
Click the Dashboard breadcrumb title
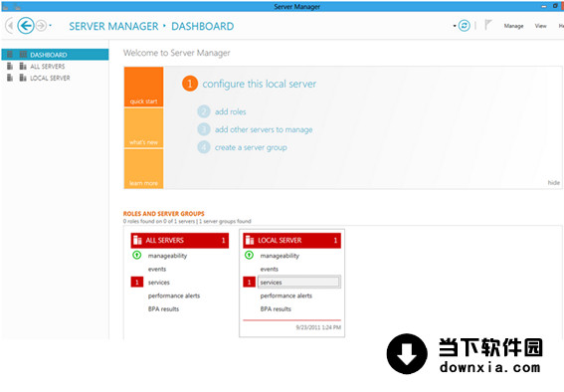click(203, 26)
